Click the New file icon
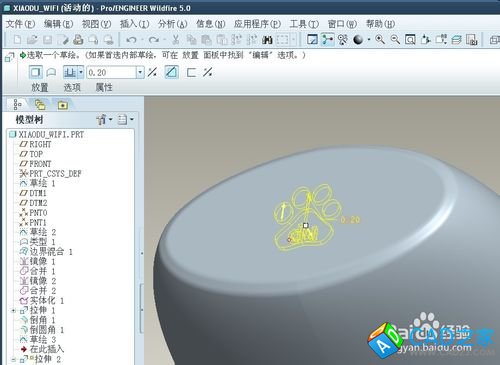Viewport: 500px width, 365px height. coord(17,40)
